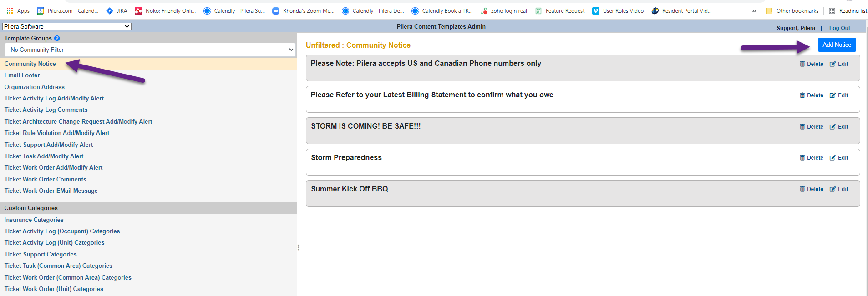Click the Log Out link
The width and height of the screenshot is (868, 296).
click(x=839, y=28)
